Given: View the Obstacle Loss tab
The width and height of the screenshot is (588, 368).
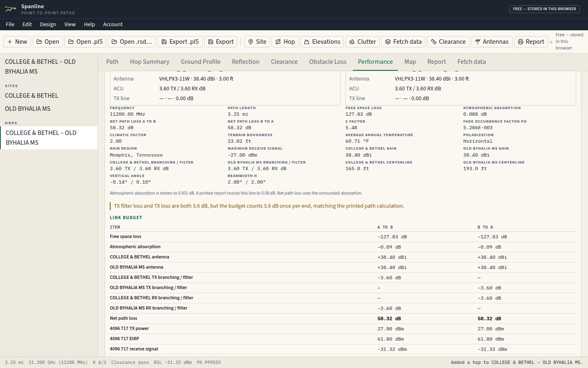Looking at the screenshot, I should point(328,62).
